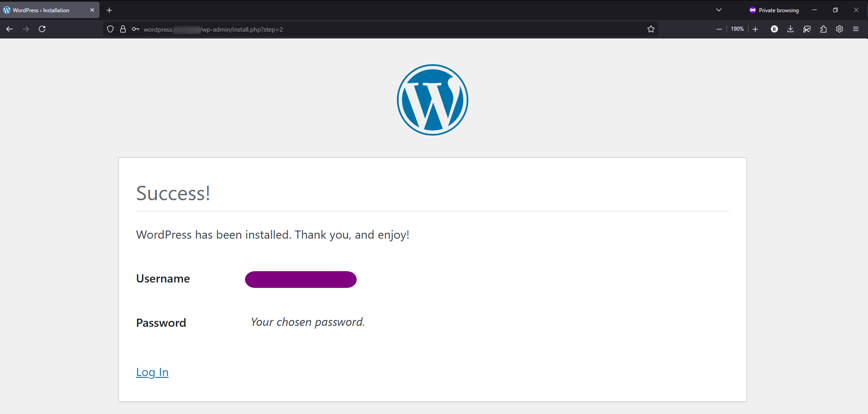
Task: Expand the list-all-tabs chevron
Action: pyautogui.click(x=718, y=9)
